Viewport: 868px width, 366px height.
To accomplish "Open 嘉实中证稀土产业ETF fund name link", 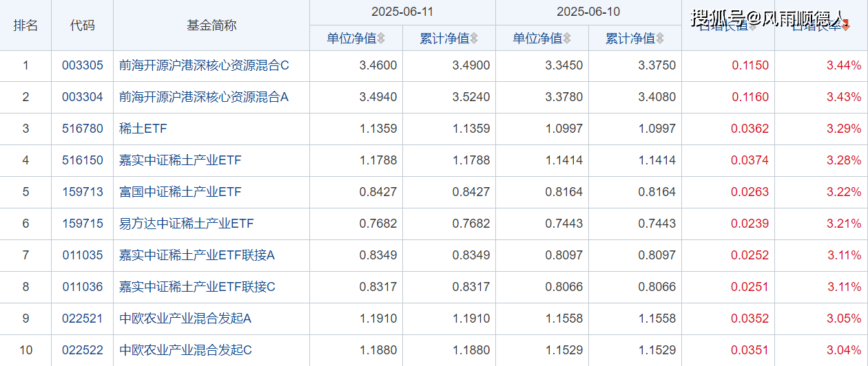I will click(180, 161).
